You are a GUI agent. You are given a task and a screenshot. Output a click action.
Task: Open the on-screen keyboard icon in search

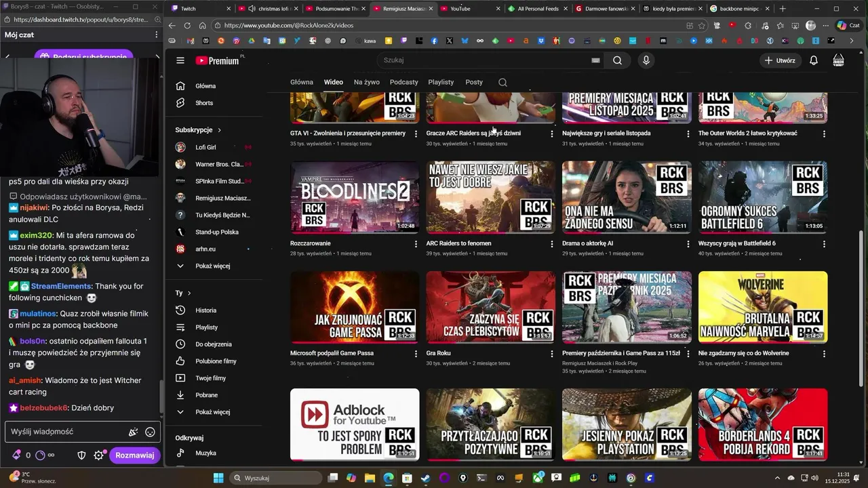(595, 60)
